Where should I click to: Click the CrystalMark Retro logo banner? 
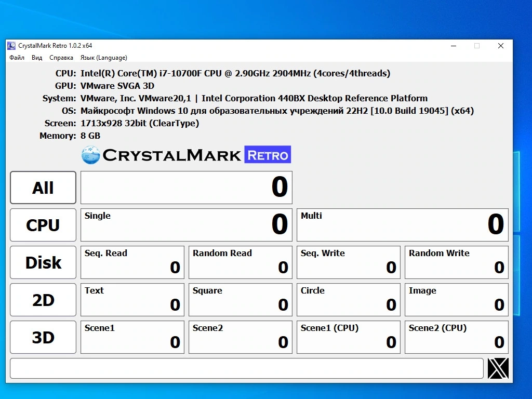click(187, 155)
